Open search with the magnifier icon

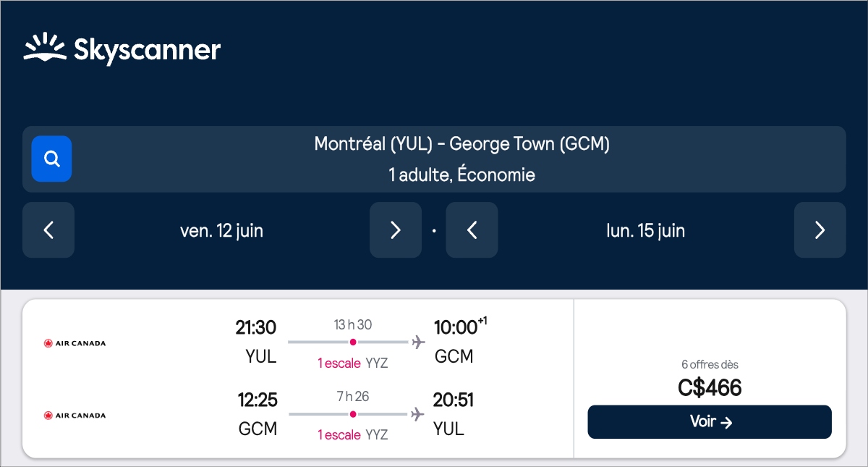coord(51,159)
